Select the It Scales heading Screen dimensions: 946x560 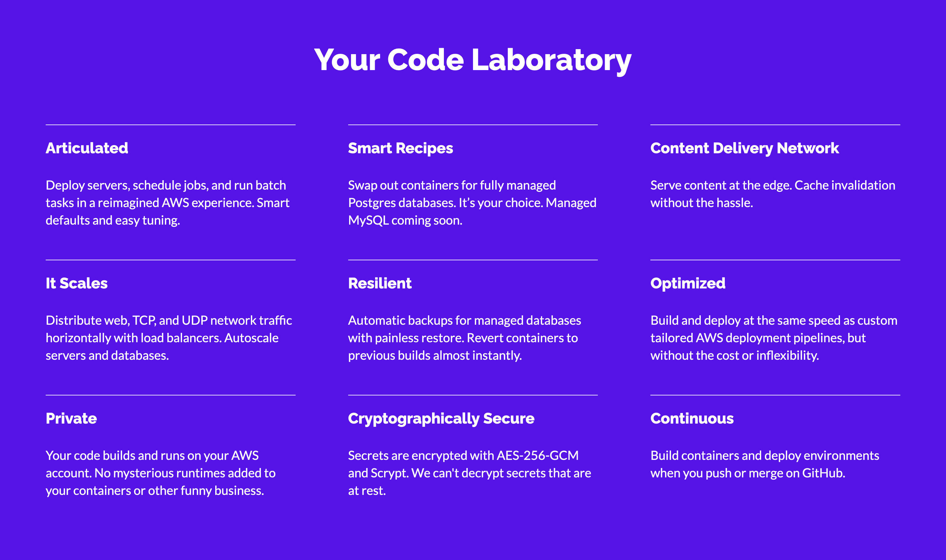point(77,283)
